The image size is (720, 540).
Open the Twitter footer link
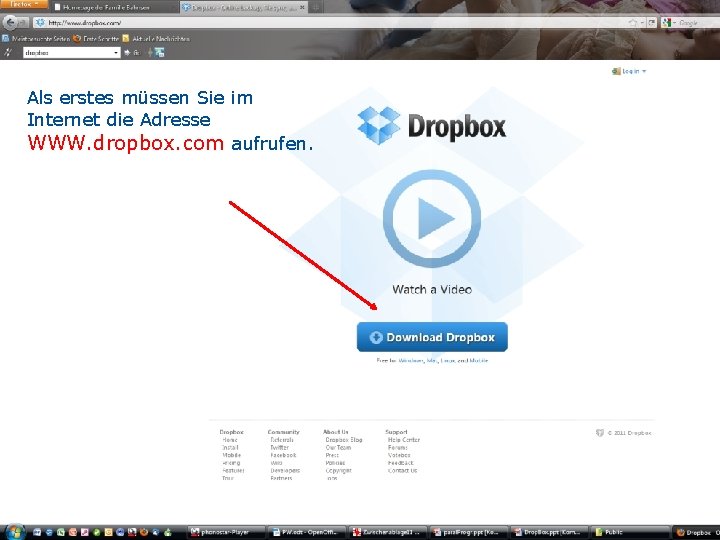click(279, 447)
